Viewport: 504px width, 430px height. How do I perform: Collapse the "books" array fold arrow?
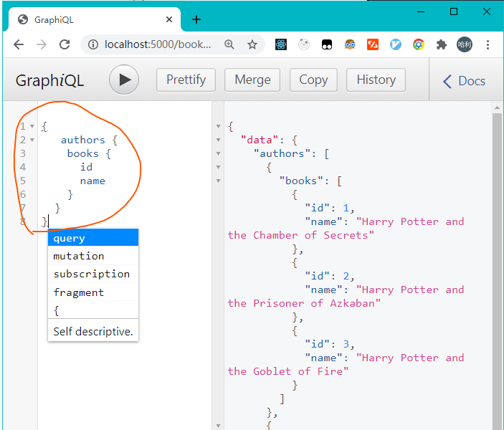click(218, 181)
